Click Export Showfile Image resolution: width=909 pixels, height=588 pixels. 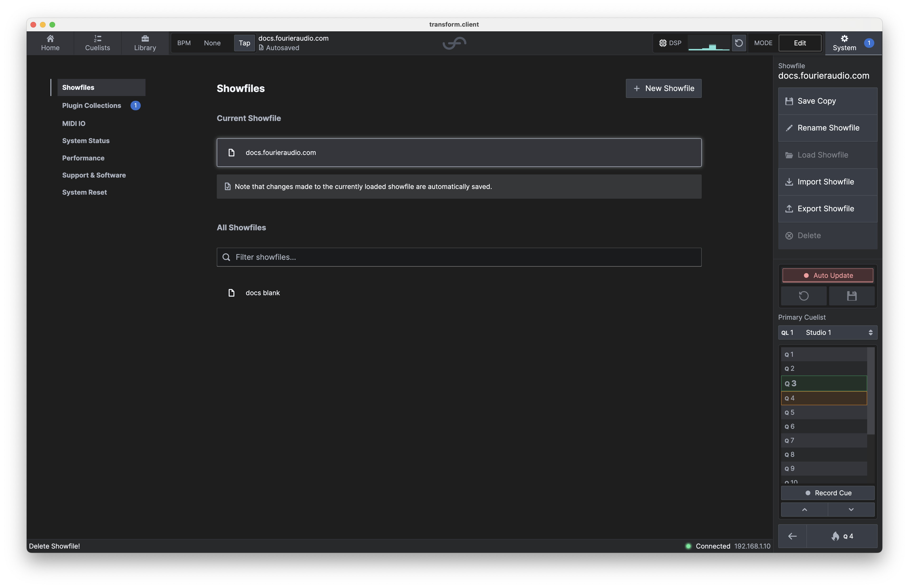(827, 208)
